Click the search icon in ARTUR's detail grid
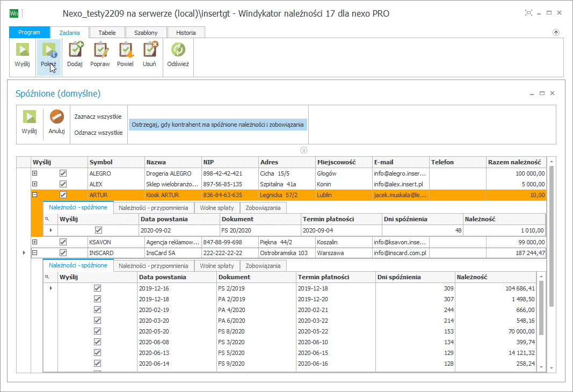 47,219
